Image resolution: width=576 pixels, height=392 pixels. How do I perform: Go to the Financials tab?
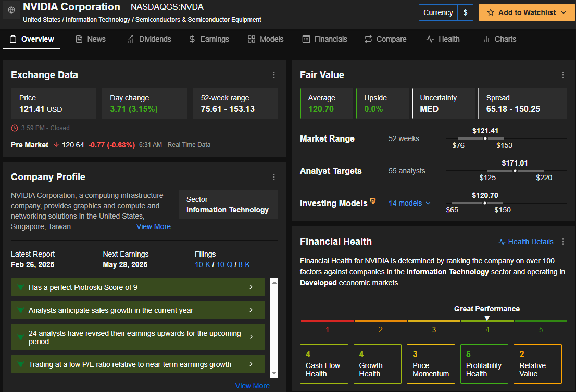[325, 39]
